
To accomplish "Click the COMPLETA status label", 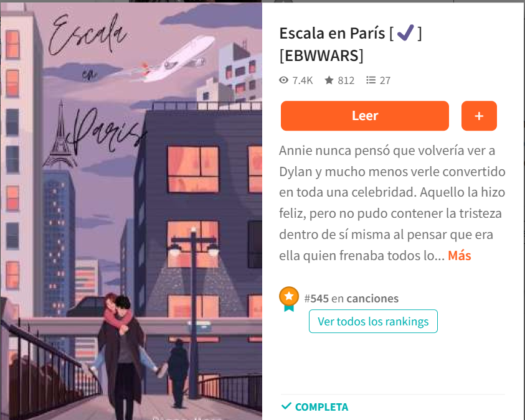I will (x=321, y=407).
